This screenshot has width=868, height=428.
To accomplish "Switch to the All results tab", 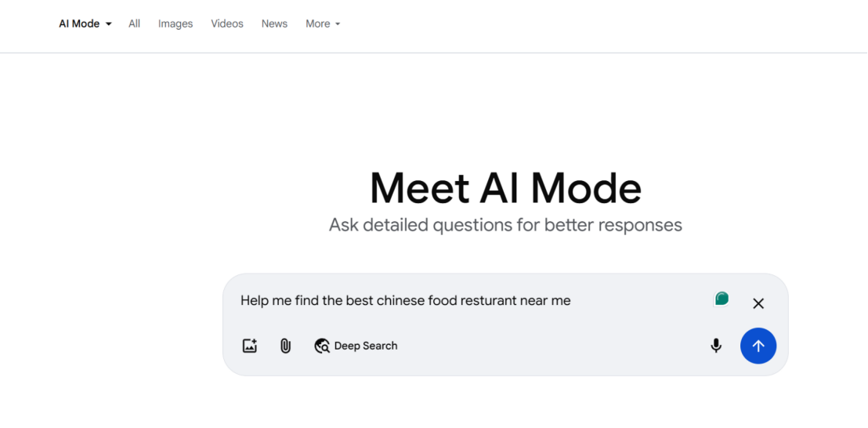I will click(x=135, y=24).
